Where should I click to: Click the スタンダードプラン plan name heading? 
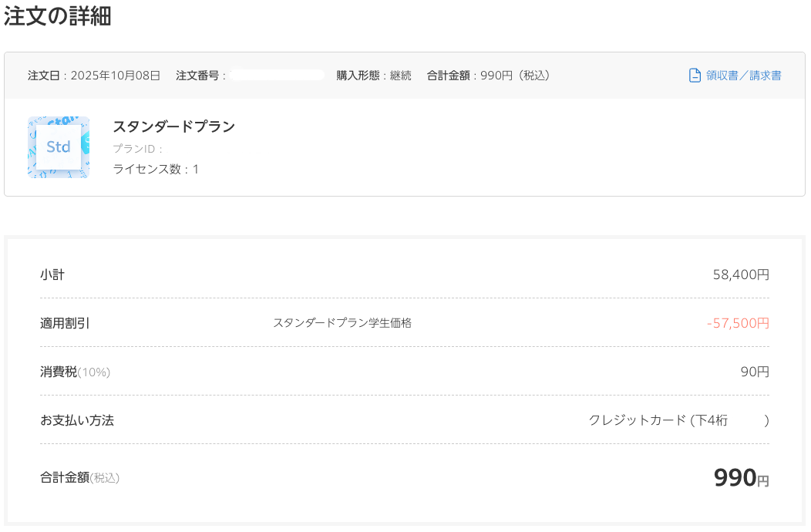[173, 127]
